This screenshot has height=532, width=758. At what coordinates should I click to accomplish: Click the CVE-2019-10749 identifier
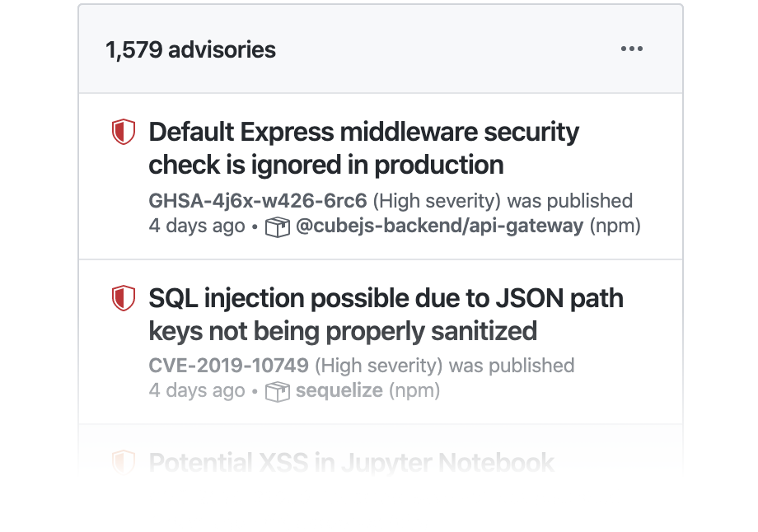[x=229, y=366]
